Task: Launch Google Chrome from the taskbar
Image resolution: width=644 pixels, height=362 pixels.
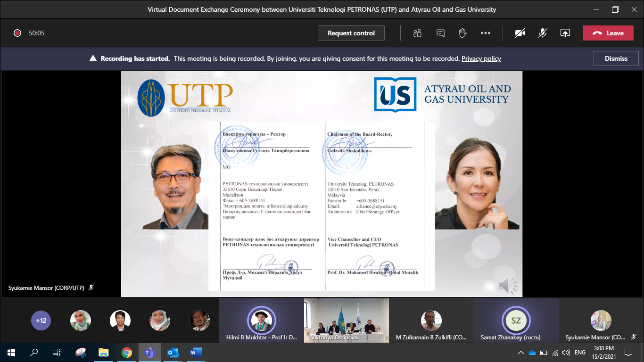Action: point(127,352)
